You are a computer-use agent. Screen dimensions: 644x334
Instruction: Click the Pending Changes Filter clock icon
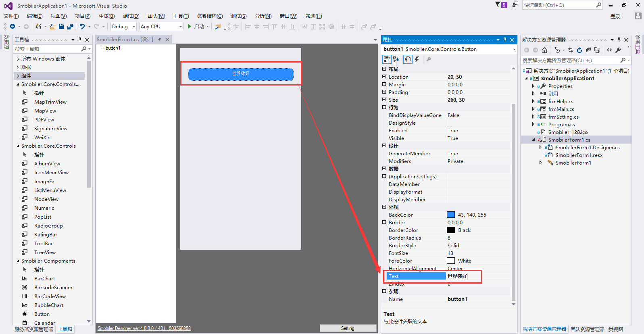[x=557, y=50]
